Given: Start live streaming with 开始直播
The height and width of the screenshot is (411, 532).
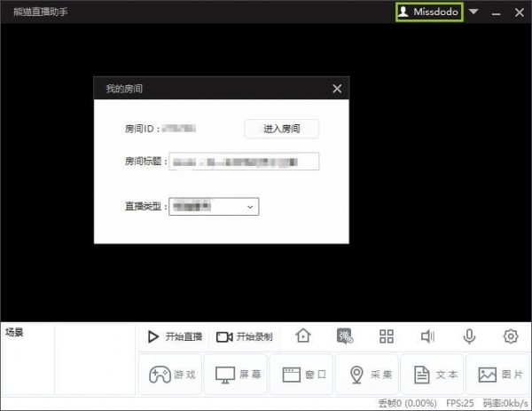Looking at the screenshot, I should click(x=175, y=336).
